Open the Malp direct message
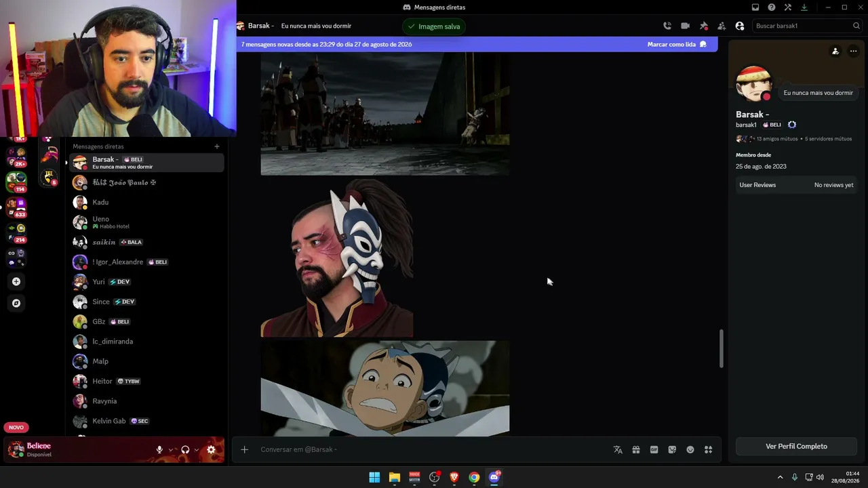Viewport: 868px width, 488px height. tap(147, 361)
